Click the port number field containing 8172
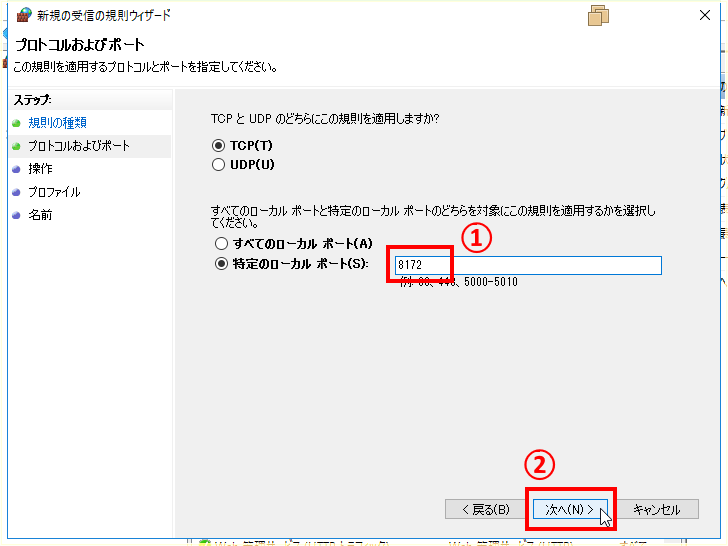The width and height of the screenshot is (728, 546). tap(528, 265)
